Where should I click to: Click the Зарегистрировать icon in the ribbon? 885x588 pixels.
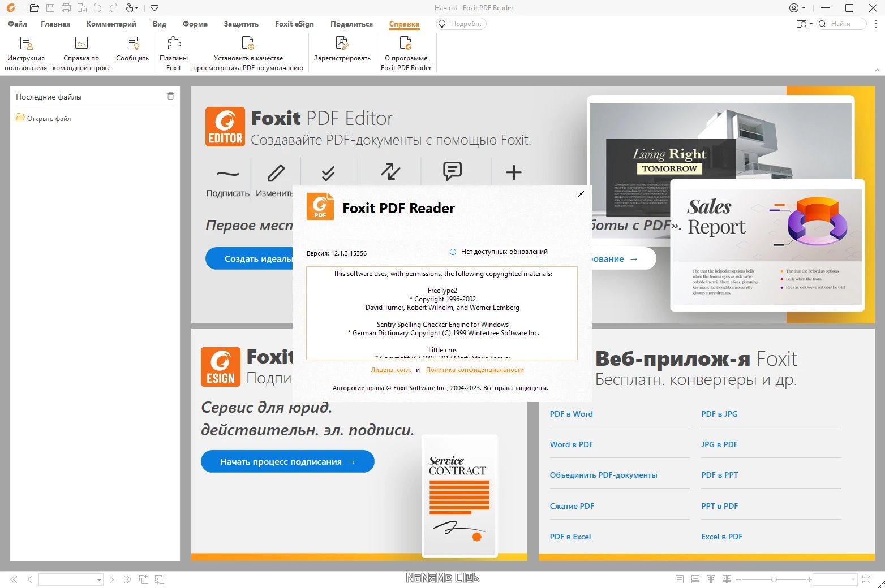coord(341,52)
